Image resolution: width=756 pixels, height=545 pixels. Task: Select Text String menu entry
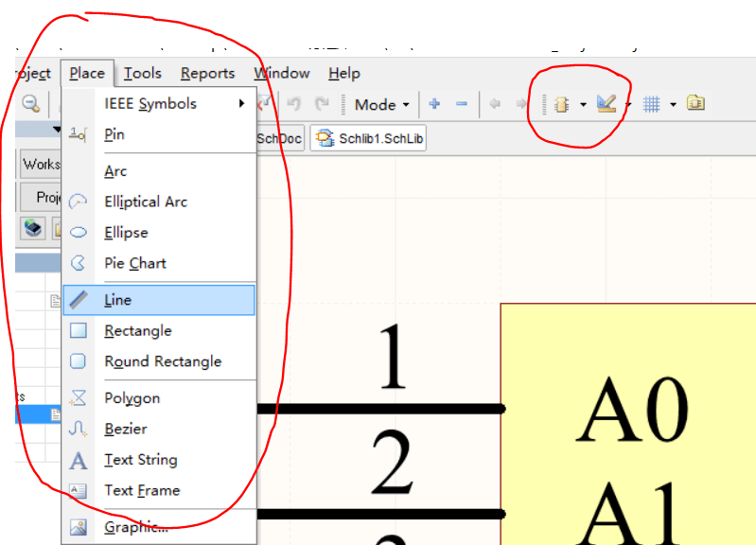(159, 460)
